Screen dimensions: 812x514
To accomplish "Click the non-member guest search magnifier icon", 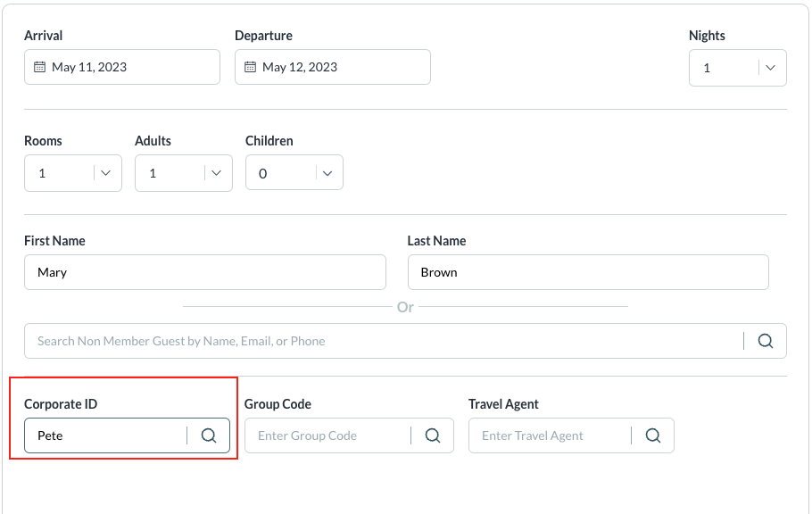I will point(766,341).
